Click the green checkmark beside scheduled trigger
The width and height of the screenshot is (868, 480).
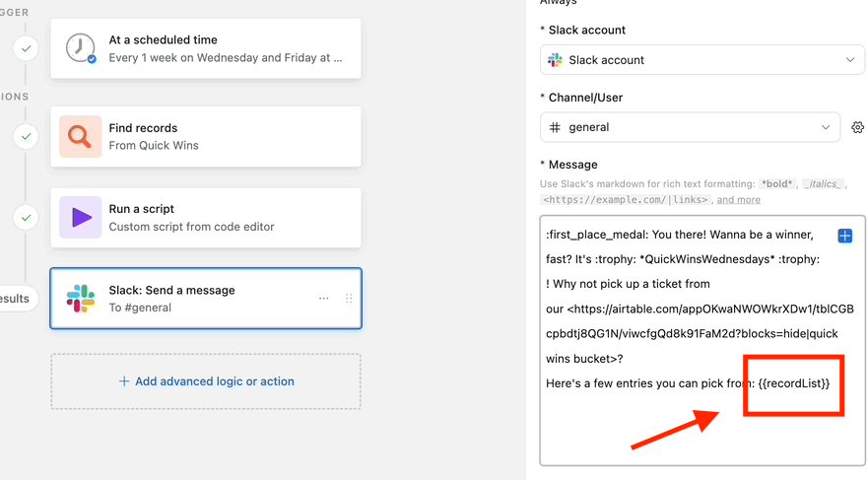coord(26,48)
